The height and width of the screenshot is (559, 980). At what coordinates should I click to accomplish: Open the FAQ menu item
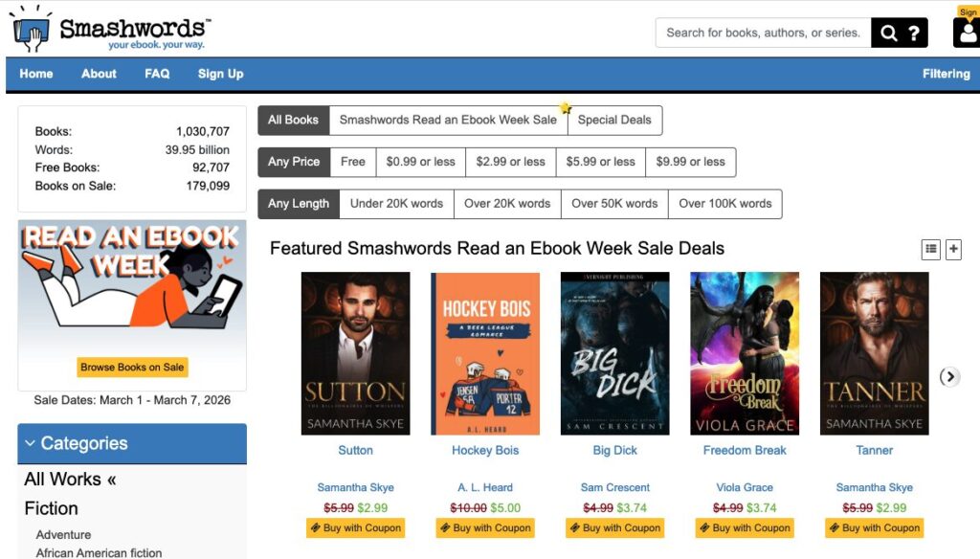pyautogui.click(x=157, y=74)
